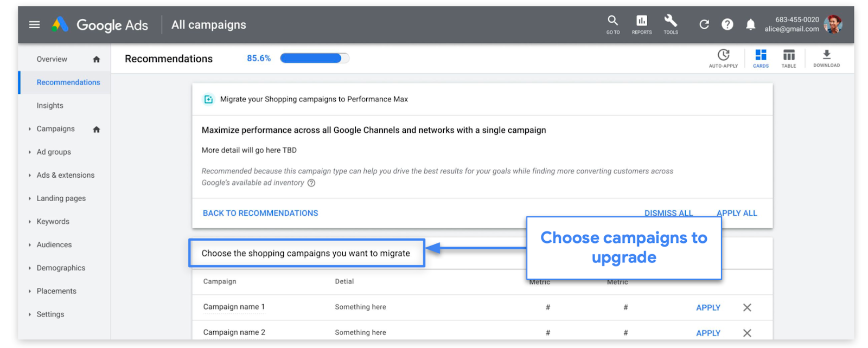Click the 'Detial' column header
The image size is (868, 348).
pos(344,282)
